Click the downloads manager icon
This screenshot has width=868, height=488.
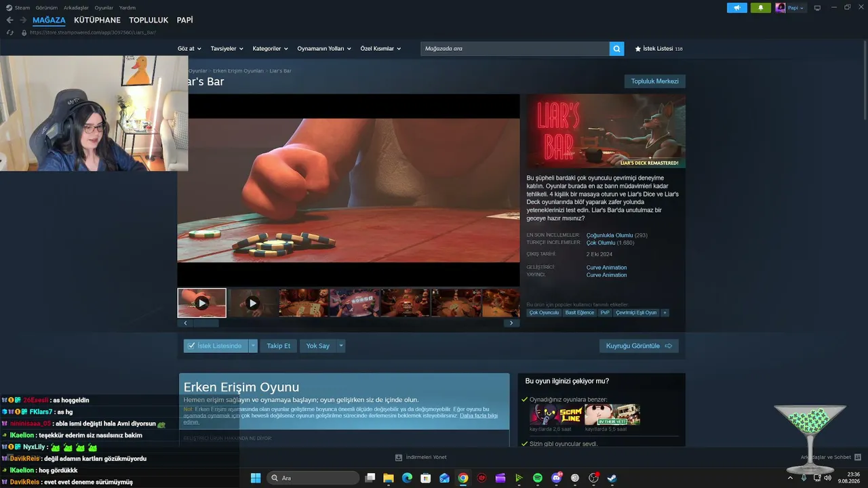[x=399, y=457]
